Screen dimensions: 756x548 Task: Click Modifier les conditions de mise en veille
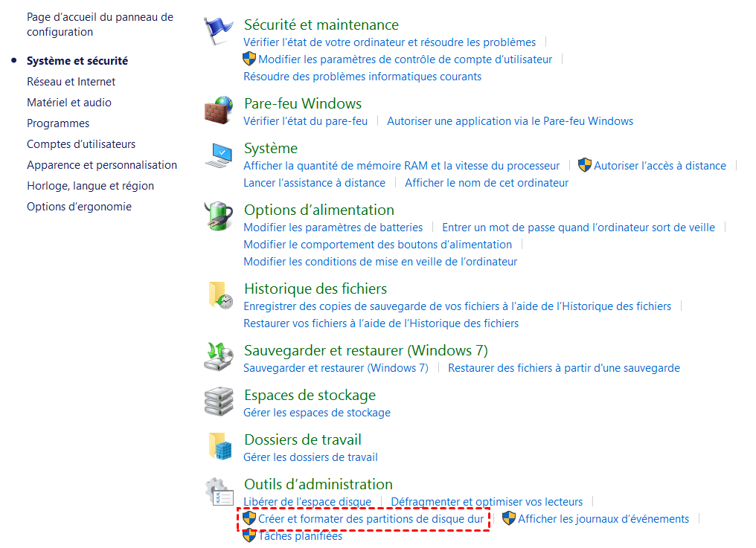[x=380, y=261]
